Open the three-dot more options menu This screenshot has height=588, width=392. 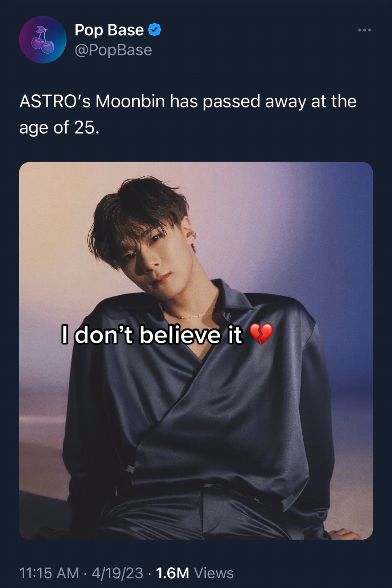(364, 30)
